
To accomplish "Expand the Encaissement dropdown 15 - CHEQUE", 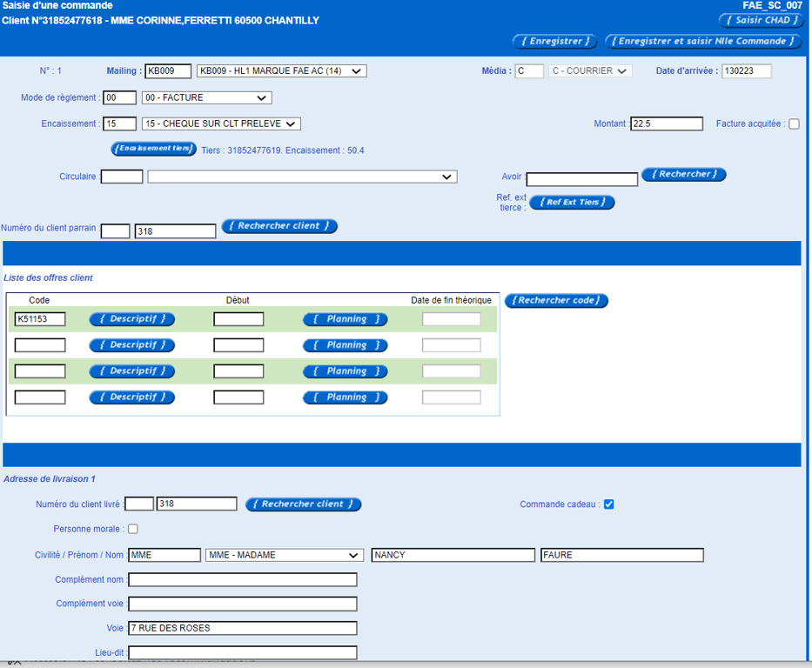I will [221, 124].
